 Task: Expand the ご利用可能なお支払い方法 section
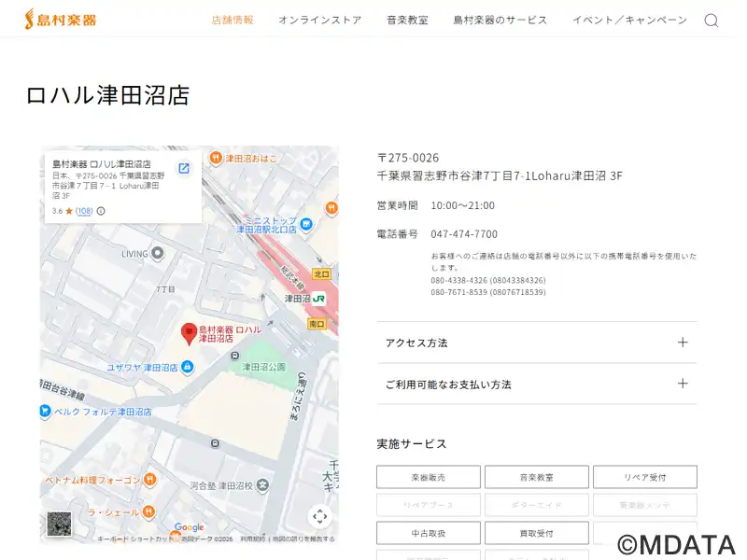pyautogui.click(x=537, y=384)
